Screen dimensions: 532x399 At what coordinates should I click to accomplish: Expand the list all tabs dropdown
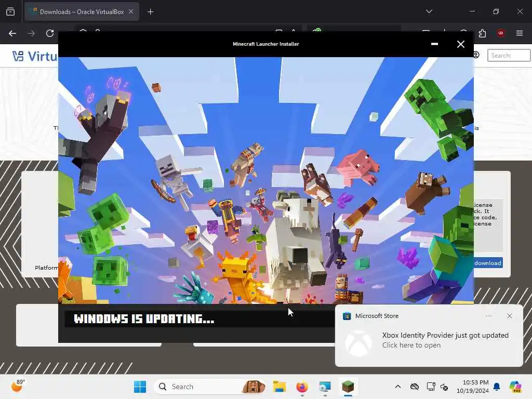point(429,11)
